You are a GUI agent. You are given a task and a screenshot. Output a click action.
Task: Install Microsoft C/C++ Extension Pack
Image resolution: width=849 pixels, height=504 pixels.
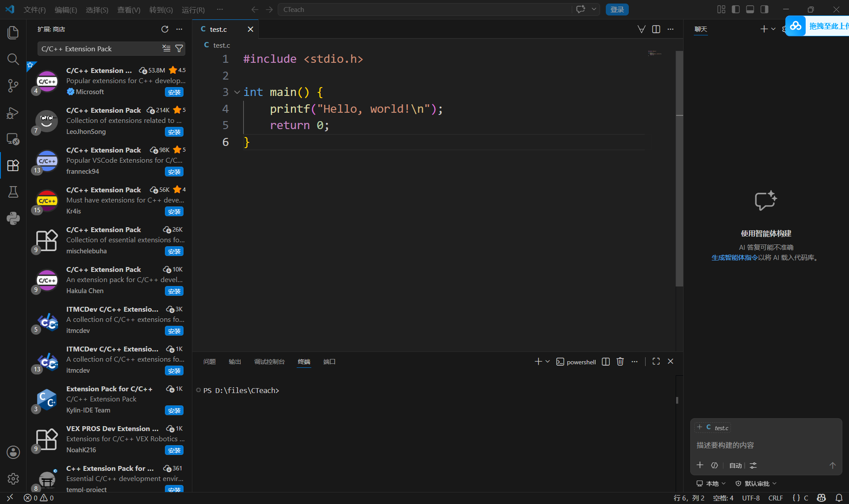click(174, 92)
